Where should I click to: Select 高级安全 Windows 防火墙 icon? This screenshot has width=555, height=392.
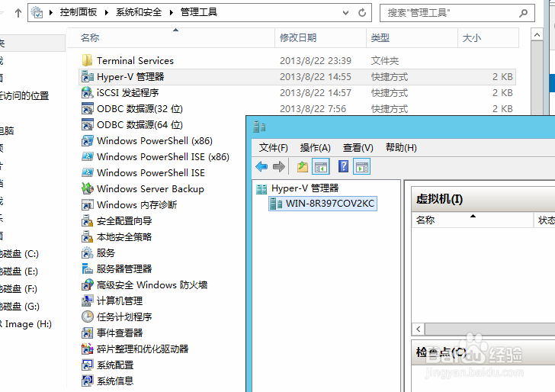tap(87, 284)
